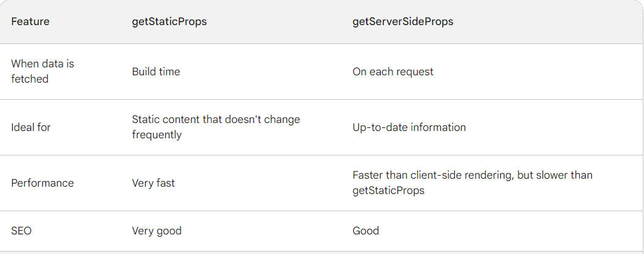Click the 'Good' cell in SEO row
Screen dimensions: 644x254
(x=365, y=231)
